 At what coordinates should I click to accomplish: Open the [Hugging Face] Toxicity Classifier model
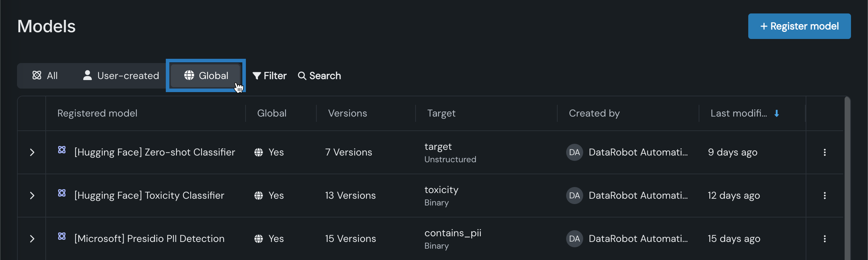point(149,196)
